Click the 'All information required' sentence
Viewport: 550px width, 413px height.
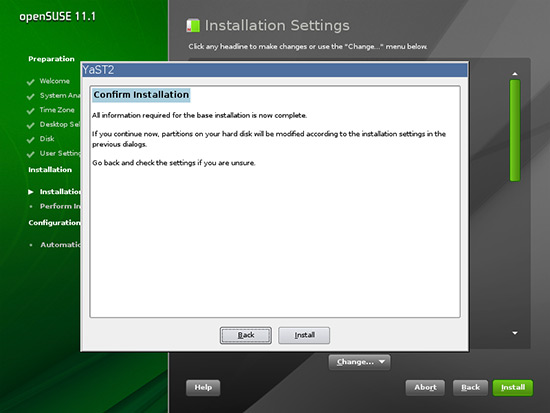click(x=199, y=115)
